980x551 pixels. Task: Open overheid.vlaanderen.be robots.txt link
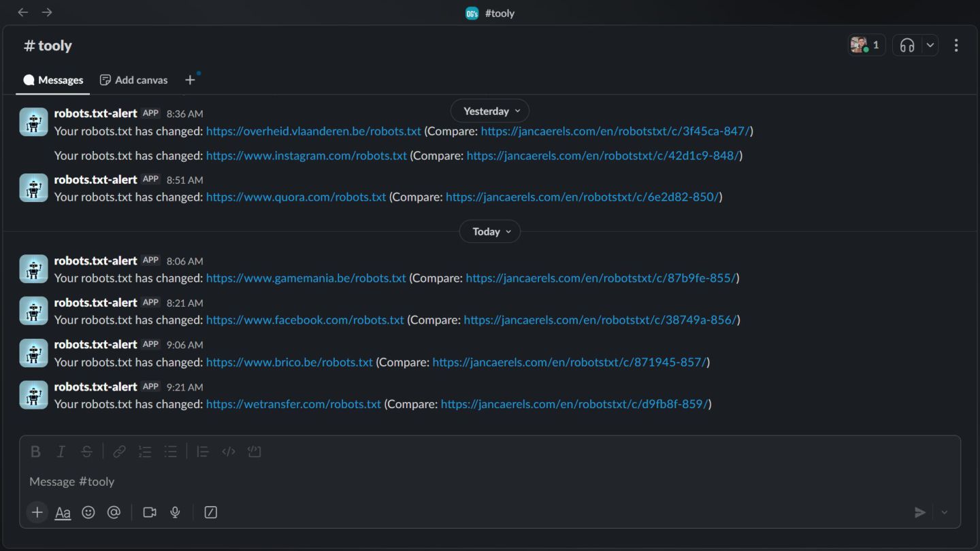click(314, 131)
